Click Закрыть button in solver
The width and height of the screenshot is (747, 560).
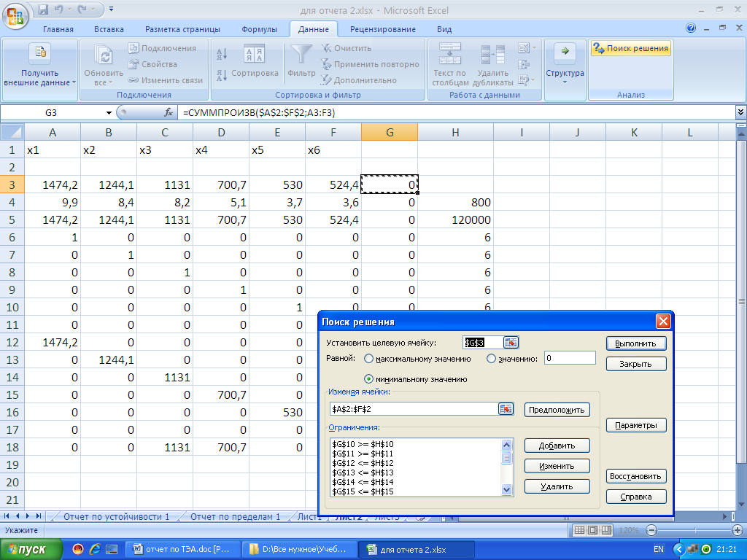click(x=636, y=364)
